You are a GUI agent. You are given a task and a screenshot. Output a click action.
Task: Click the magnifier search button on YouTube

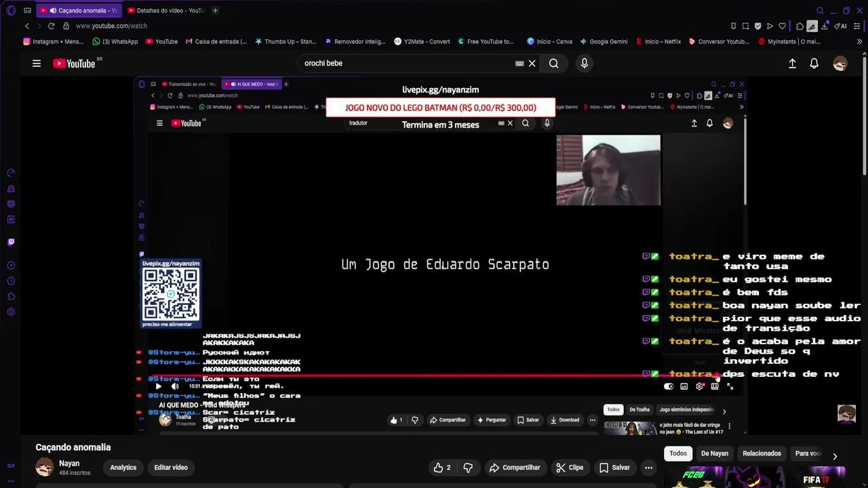coord(554,63)
